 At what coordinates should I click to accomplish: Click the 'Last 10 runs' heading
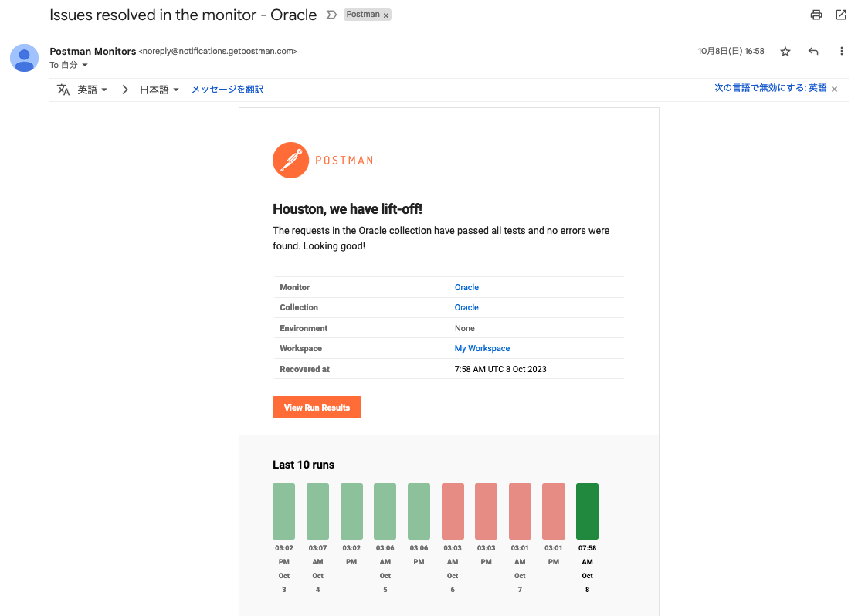pyautogui.click(x=304, y=465)
